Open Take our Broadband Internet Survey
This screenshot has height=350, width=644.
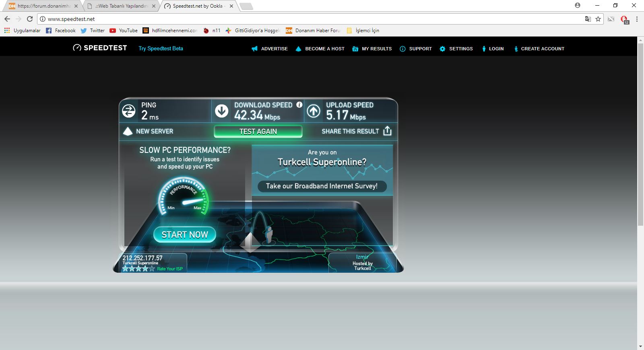click(x=322, y=186)
